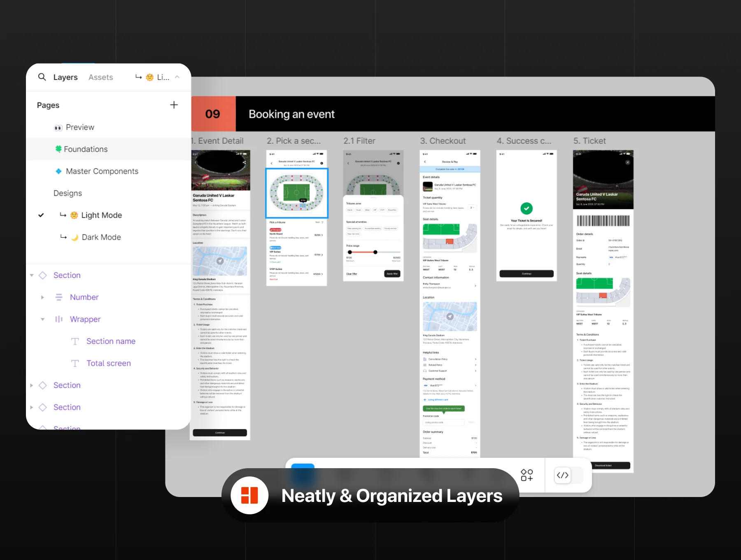The width and height of the screenshot is (741, 560).
Task: Click the selected stadium map in Pick a section
Action: pyautogui.click(x=296, y=193)
